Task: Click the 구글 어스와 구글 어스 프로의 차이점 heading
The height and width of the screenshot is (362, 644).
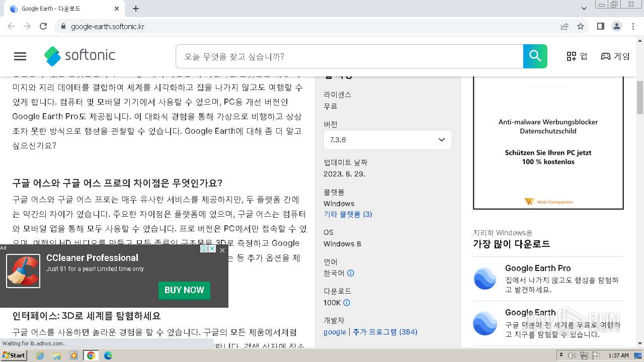Action: point(117,183)
